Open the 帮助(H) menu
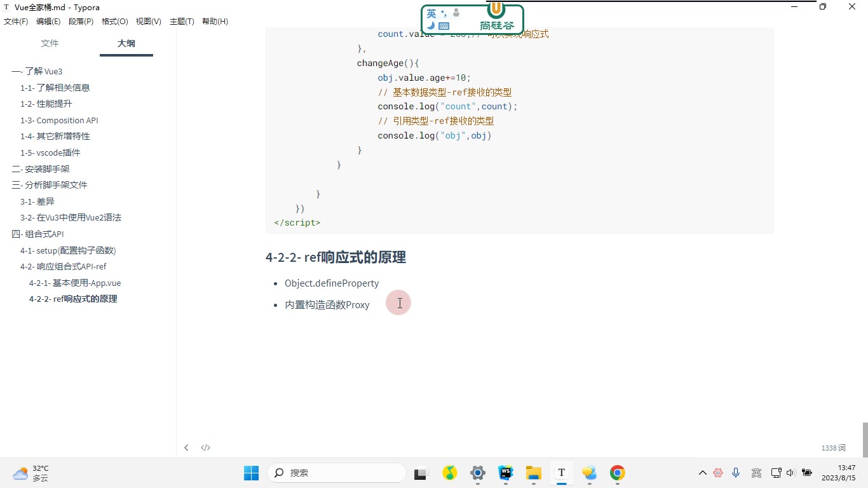 (x=215, y=22)
